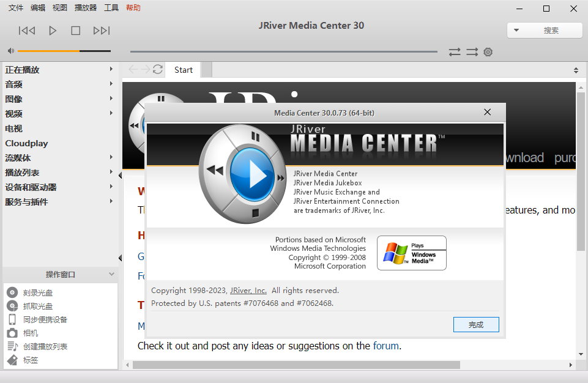
Task: Click the 完成 button in dialog
Action: [476, 324]
